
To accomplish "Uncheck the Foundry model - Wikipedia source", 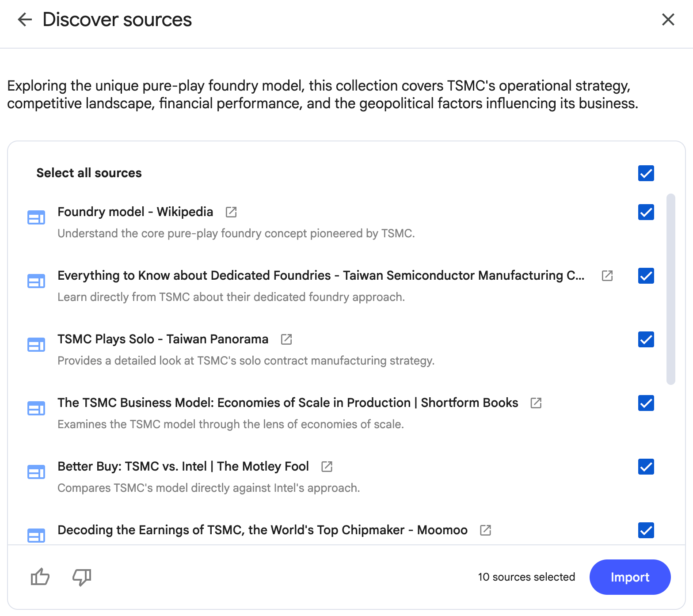I will (x=646, y=212).
